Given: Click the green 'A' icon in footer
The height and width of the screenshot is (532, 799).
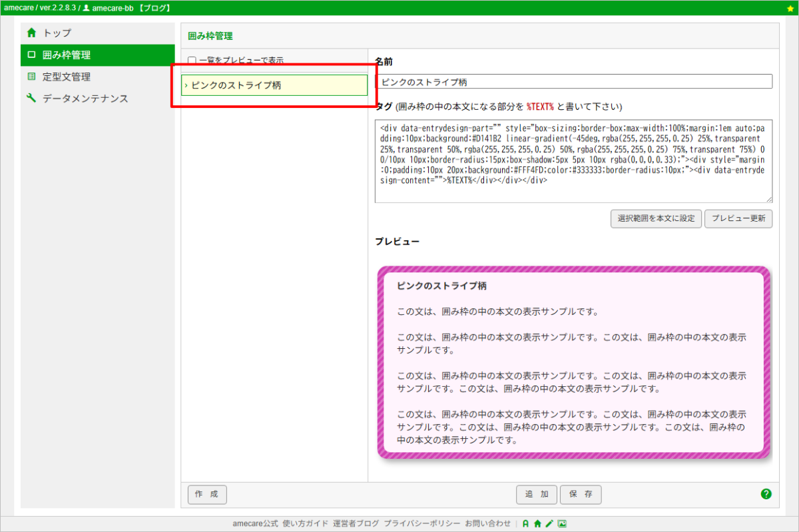Looking at the screenshot, I should (x=525, y=524).
